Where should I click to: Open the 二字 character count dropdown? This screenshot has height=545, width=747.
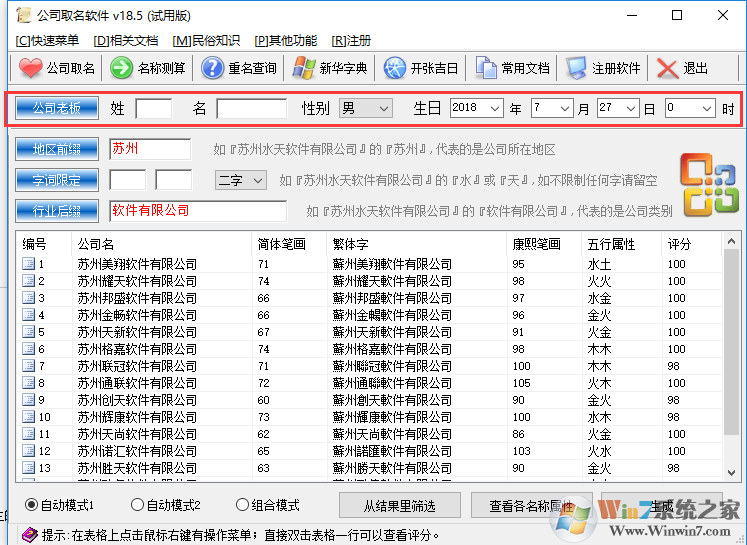[x=241, y=181]
